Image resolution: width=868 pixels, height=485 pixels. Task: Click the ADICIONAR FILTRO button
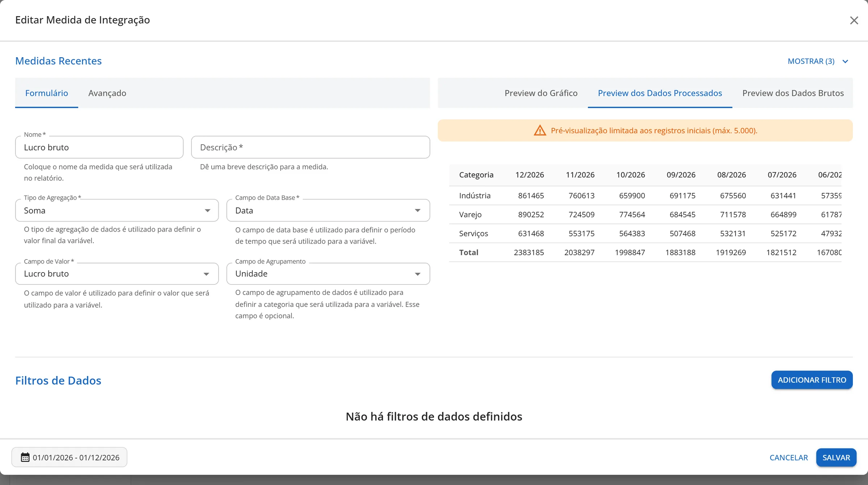(812, 380)
